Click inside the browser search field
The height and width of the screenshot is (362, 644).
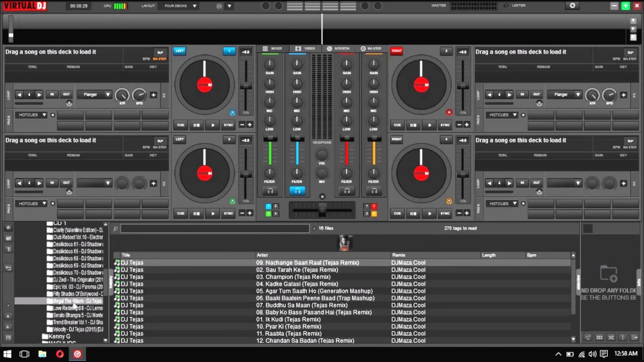215,229
